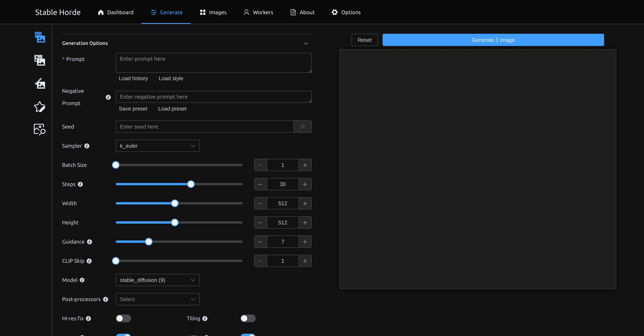Click the info icon next to Sampler
The image size is (644, 336).
pyautogui.click(x=87, y=146)
